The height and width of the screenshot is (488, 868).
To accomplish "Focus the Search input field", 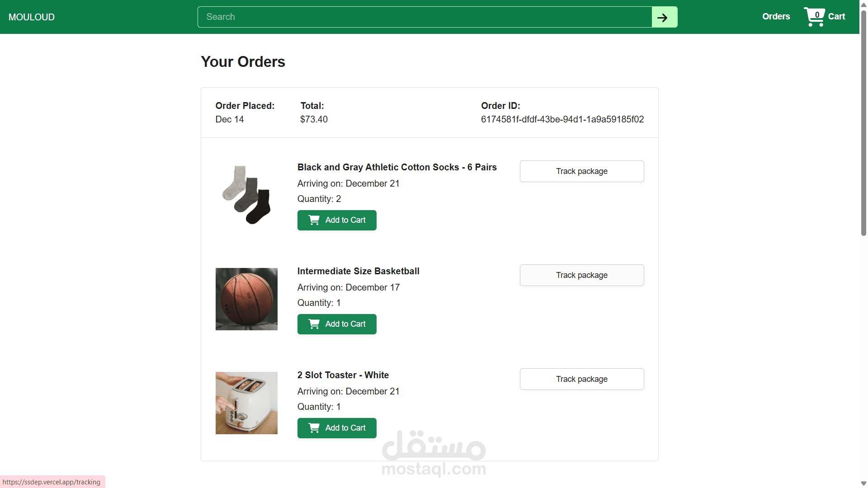I will click(x=425, y=17).
